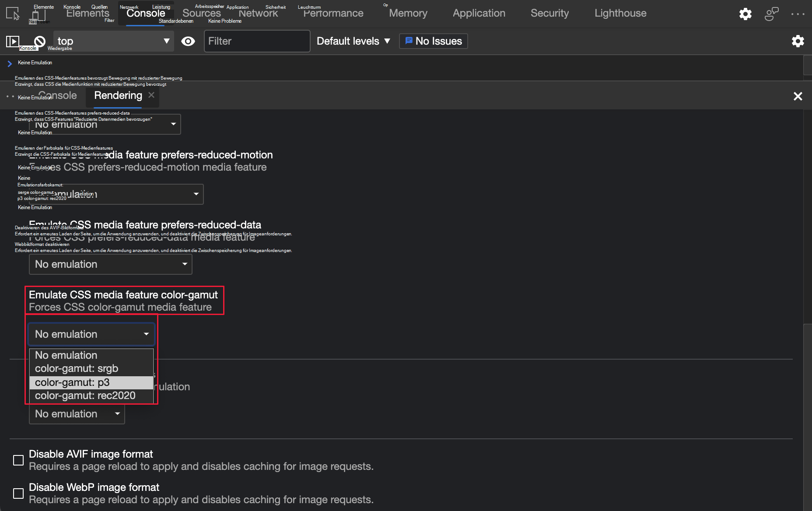Click the feedback person icon near the gear
Image resolution: width=812 pixels, height=511 pixels.
point(771,14)
